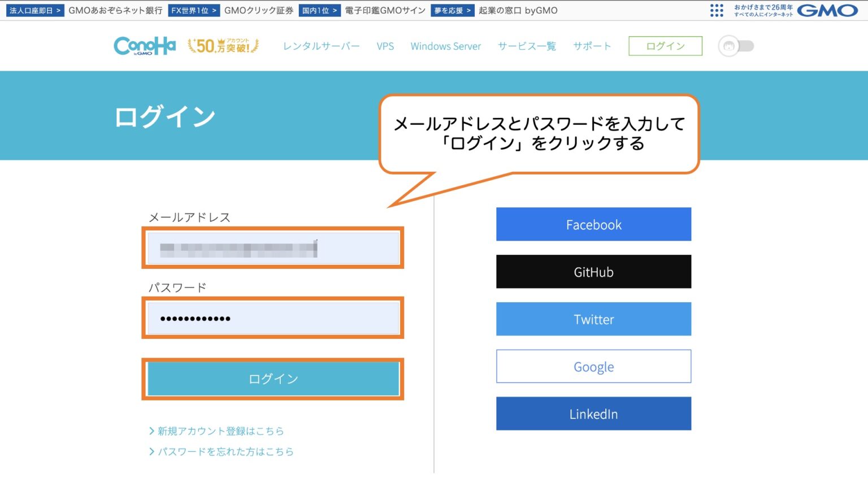Click the mascot character icon

click(x=728, y=46)
